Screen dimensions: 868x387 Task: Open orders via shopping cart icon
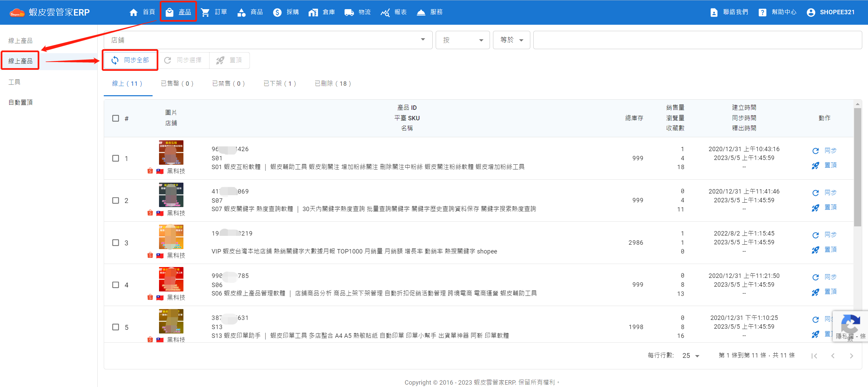[205, 13]
